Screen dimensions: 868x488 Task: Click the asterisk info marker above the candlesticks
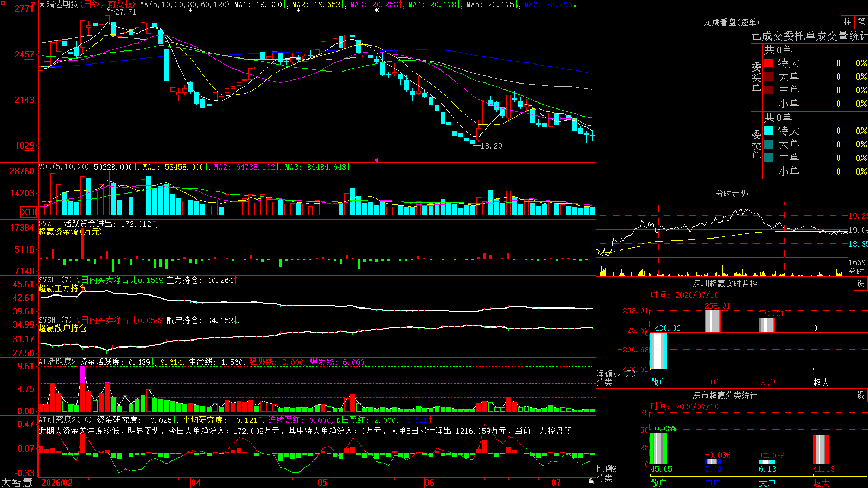(x=376, y=10)
